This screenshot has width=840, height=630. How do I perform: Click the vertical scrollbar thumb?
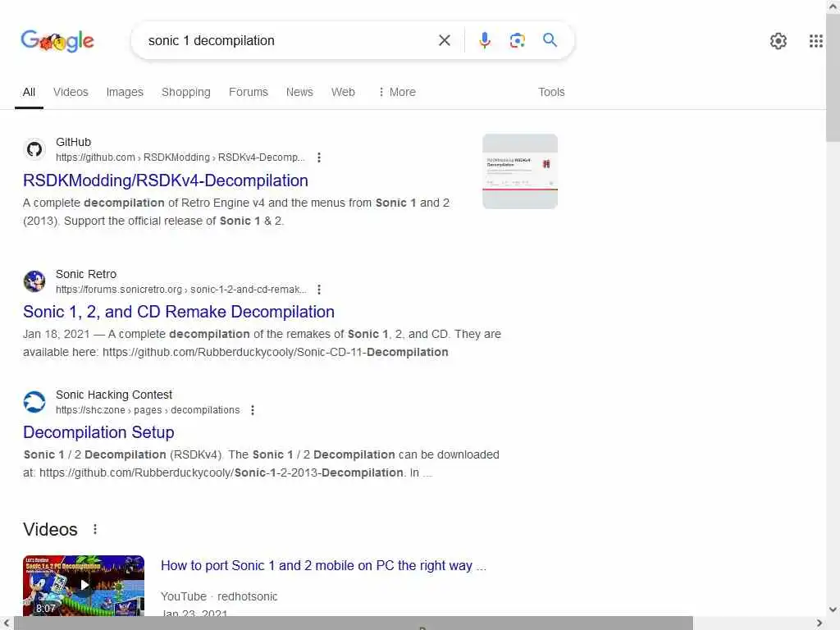coord(833,78)
